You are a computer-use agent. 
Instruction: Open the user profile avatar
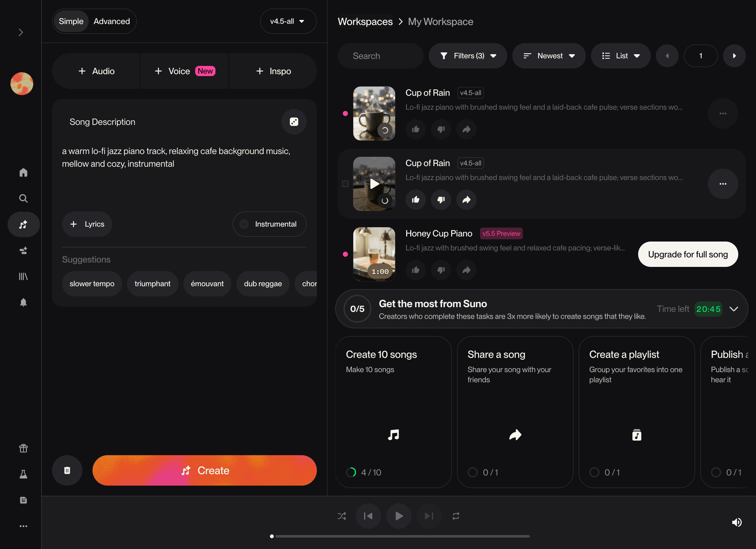22,84
